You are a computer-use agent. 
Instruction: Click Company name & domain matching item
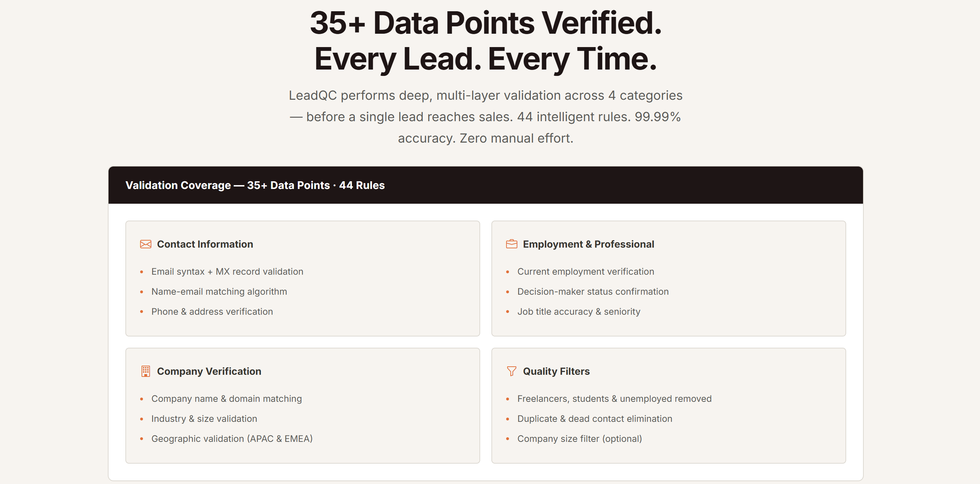point(226,399)
